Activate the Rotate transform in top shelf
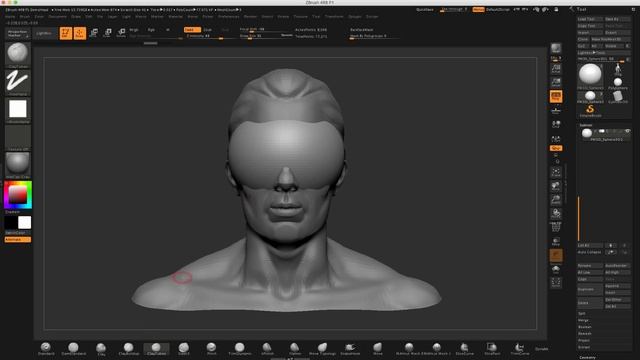The height and width of the screenshot is (360, 640). pyautogui.click(x=121, y=33)
